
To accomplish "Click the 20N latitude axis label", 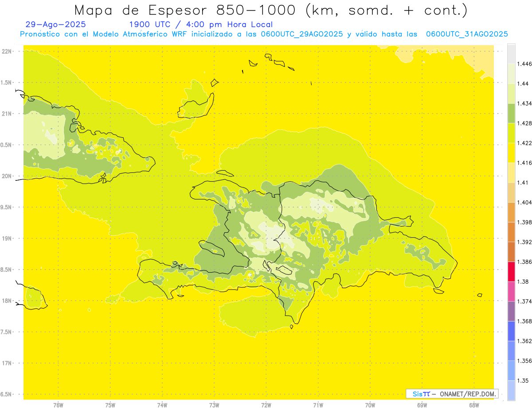I will (7, 176).
